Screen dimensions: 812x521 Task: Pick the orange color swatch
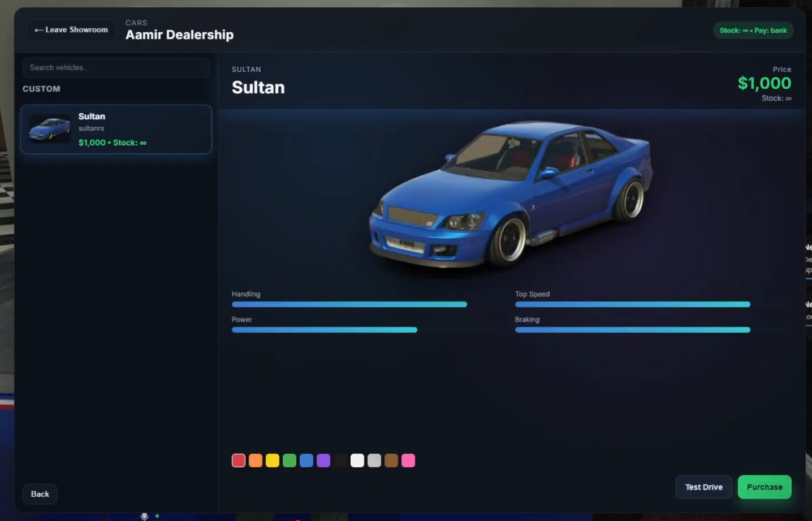pyautogui.click(x=256, y=460)
